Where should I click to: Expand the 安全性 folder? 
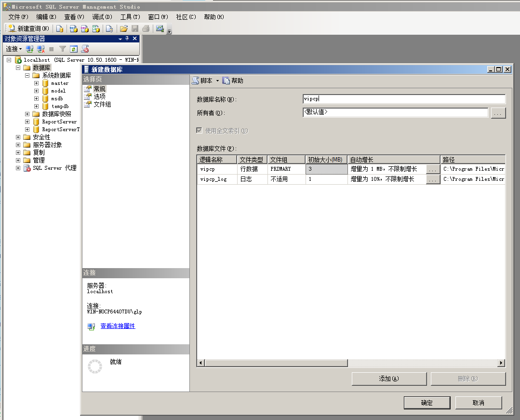(x=18, y=137)
